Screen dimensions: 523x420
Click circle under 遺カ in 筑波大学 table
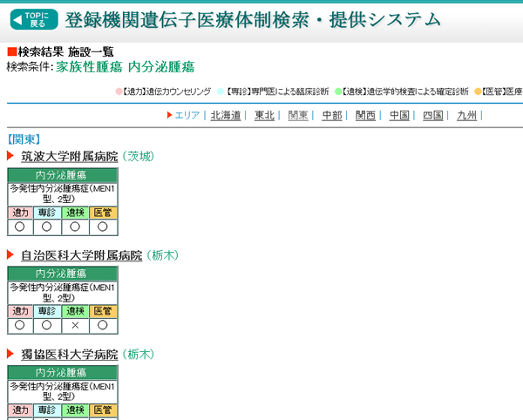point(20,227)
